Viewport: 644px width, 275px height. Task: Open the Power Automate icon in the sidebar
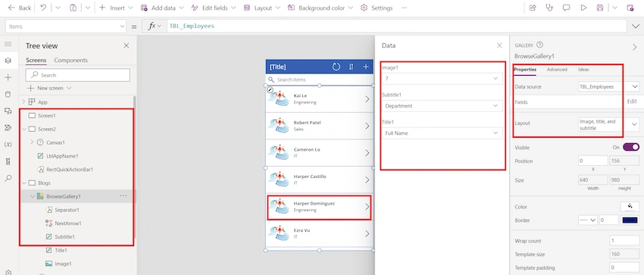pos(8,127)
